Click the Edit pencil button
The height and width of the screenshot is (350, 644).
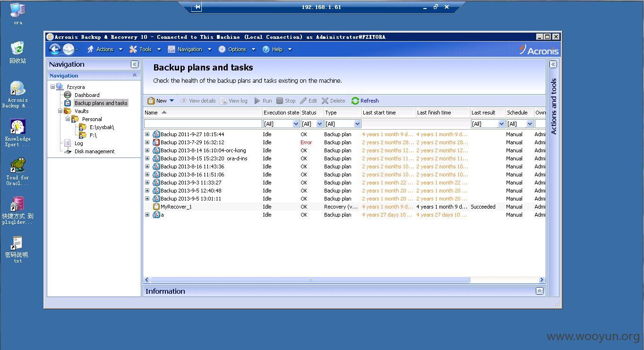tap(309, 101)
